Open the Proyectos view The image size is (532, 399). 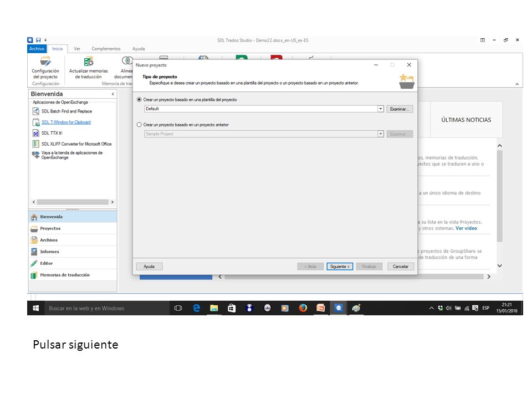[73, 228]
